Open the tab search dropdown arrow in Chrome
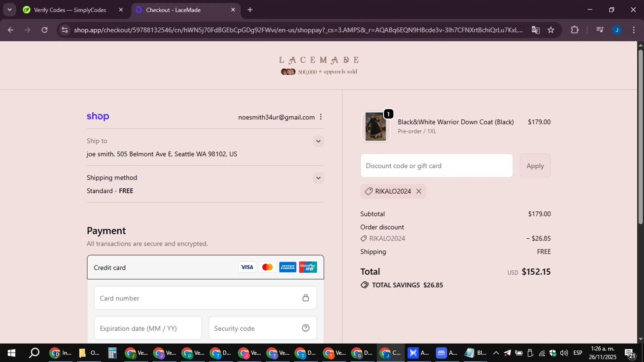This screenshot has height=362, width=644. coord(9,9)
